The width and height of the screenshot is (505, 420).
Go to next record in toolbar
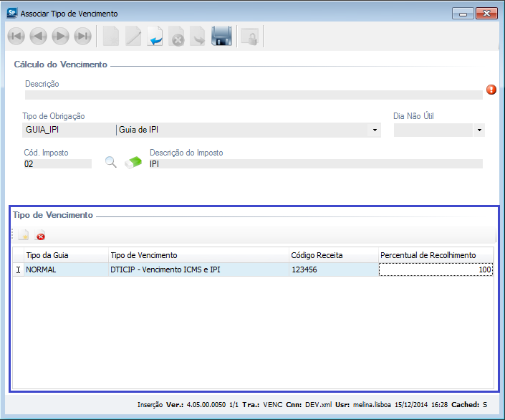pyautogui.click(x=61, y=37)
